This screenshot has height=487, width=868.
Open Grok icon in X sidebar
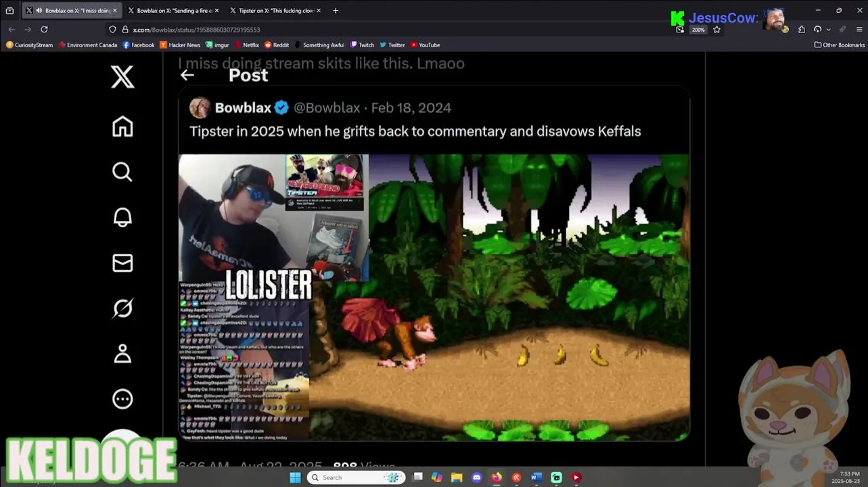(x=122, y=308)
